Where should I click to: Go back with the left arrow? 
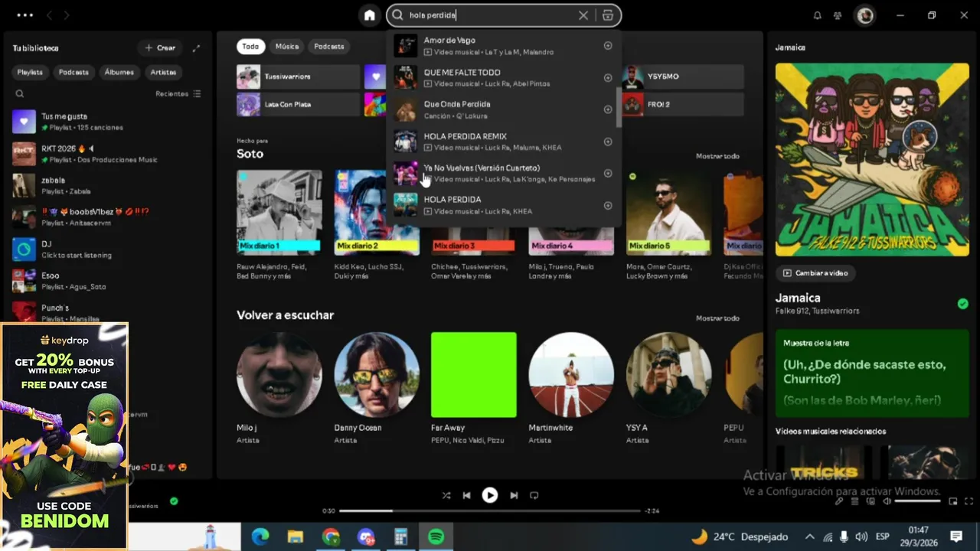[50, 15]
